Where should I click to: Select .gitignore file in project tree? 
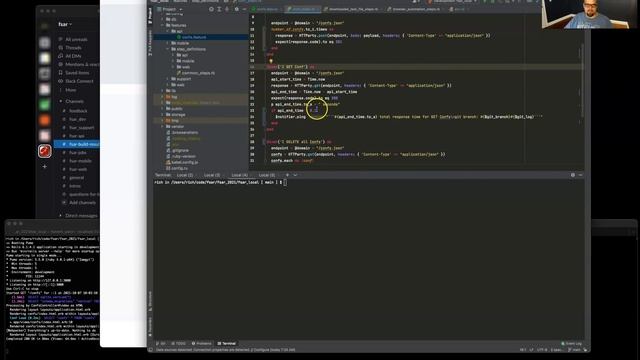point(177,150)
